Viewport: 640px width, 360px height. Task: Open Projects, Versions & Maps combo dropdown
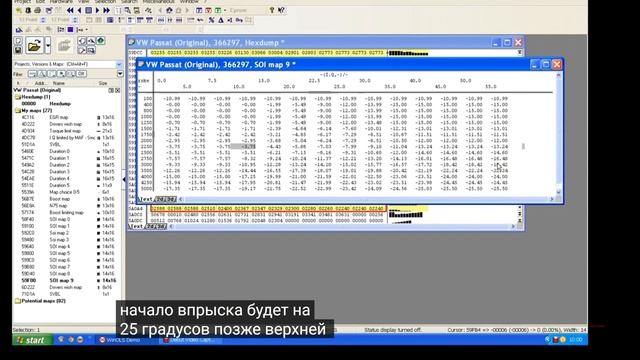(x=119, y=64)
